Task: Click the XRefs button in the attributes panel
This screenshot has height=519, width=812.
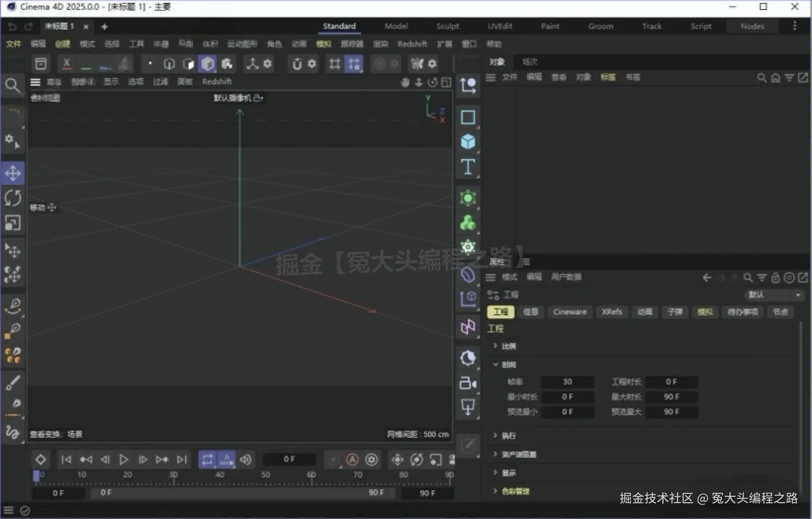Action: [x=612, y=312]
